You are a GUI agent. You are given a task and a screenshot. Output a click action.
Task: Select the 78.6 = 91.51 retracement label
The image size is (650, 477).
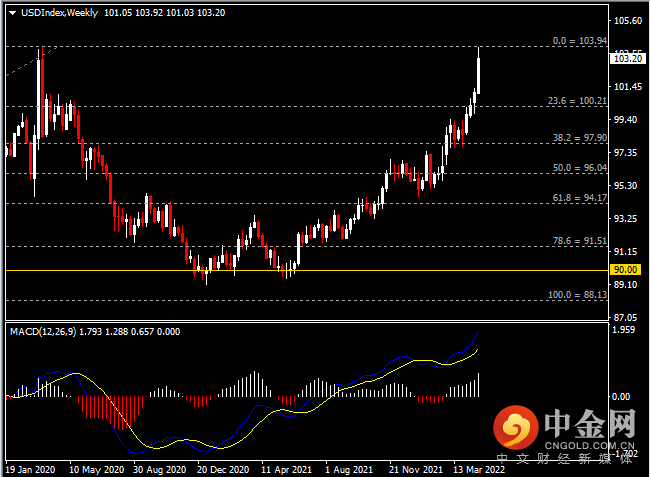[580, 241]
